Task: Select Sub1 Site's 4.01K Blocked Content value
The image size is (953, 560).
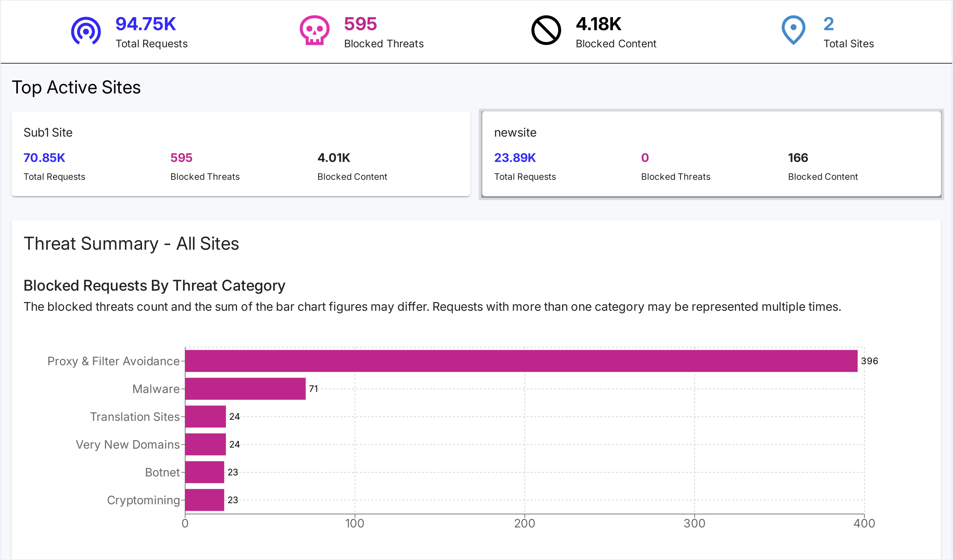Action: coord(334,158)
